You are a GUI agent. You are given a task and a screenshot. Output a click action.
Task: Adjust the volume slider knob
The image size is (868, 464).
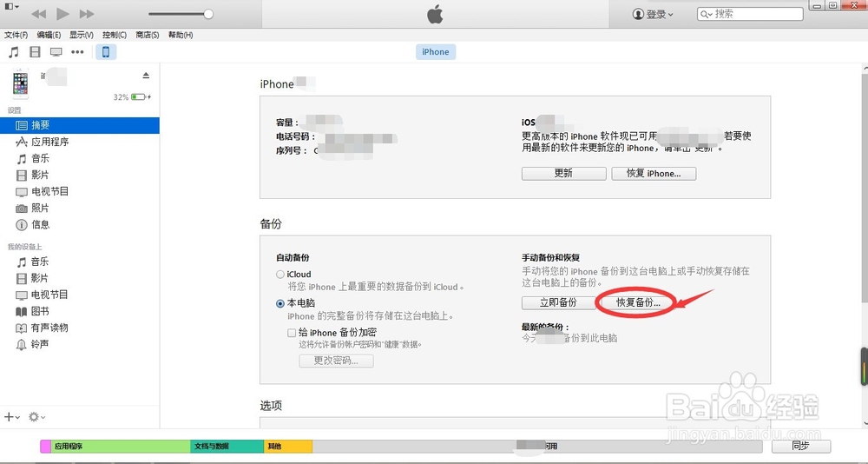click(208, 14)
